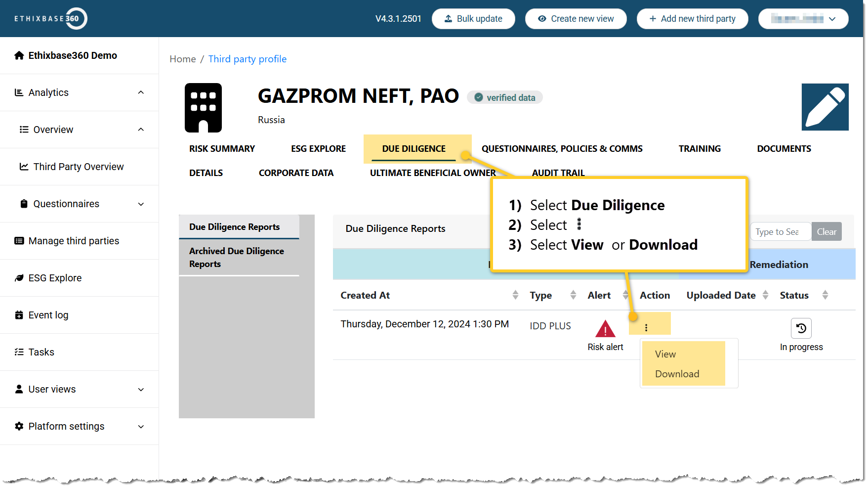868x489 pixels.
Task: Clear the search field
Action: tap(827, 231)
